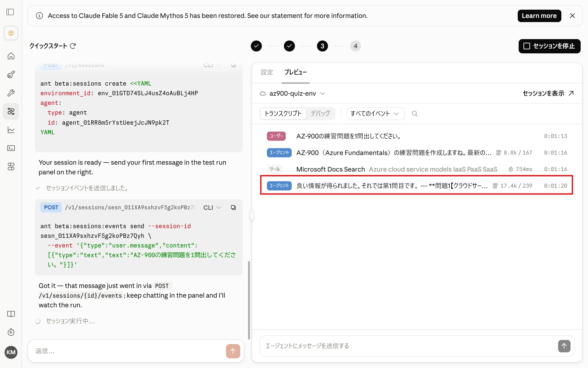Viewport: 588px width, 368px height.
Task: Click the クイックスタート heading
Action: coord(48,46)
